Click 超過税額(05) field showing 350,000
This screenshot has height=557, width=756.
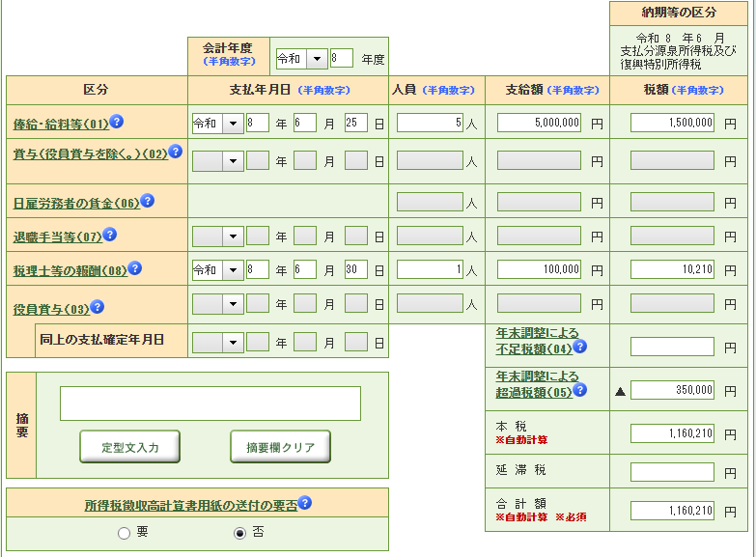click(672, 390)
